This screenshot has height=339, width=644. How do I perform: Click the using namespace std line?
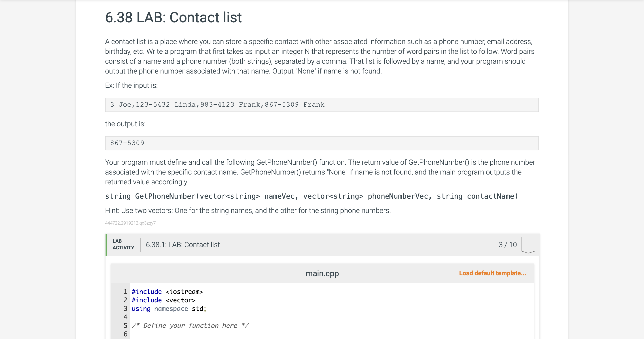pyautogui.click(x=169, y=309)
